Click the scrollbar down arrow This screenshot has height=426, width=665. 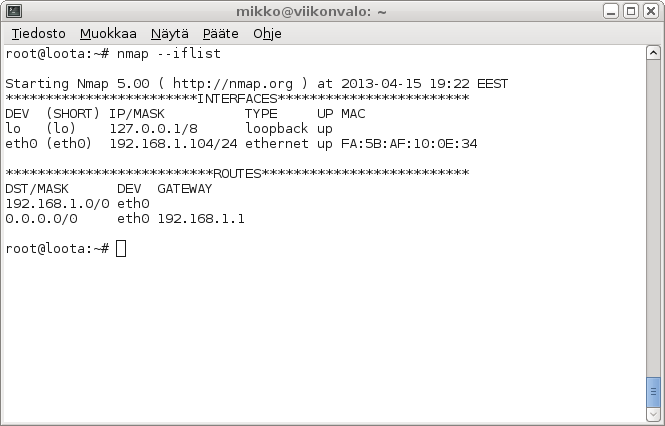point(653,414)
